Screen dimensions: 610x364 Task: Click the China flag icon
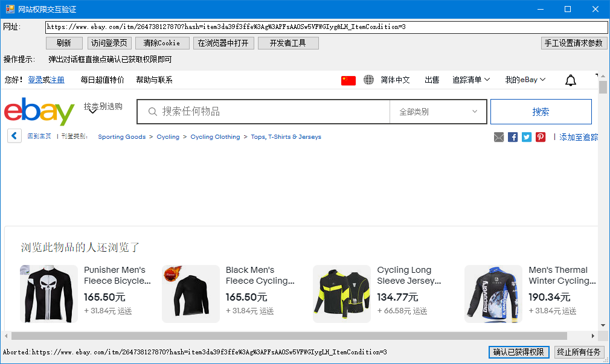pyautogui.click(x=348, y=80)
